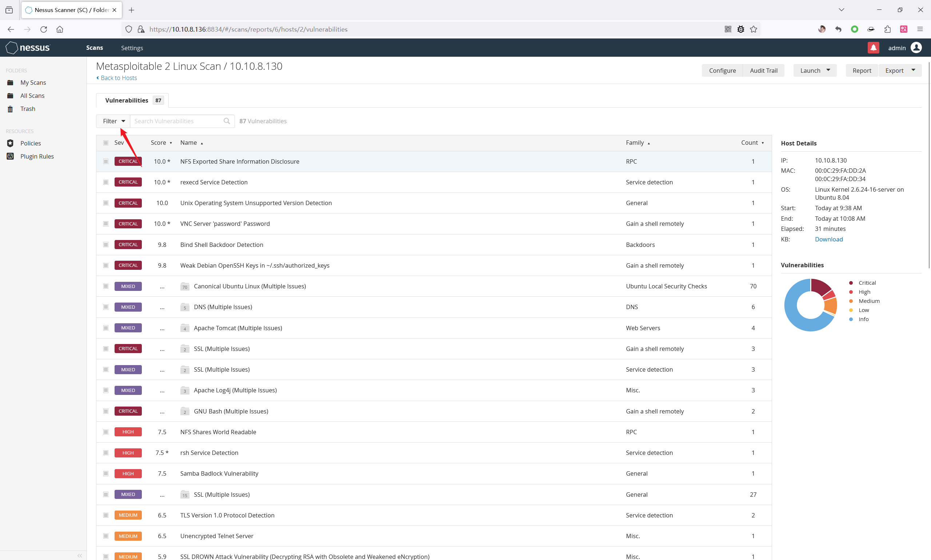Click the vulnerabilities donut chart
This screenshot has height=560, width=931.
point(810,305)
